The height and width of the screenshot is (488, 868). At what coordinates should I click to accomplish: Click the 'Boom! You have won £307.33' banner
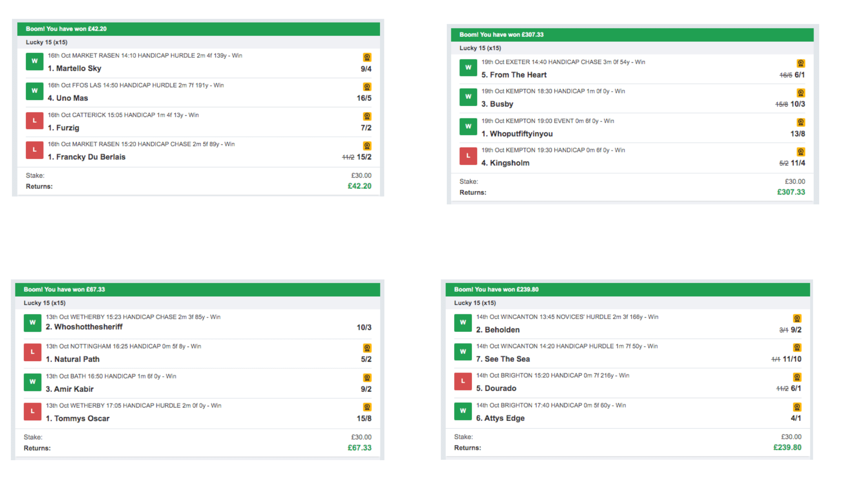(x=632, y=35)
